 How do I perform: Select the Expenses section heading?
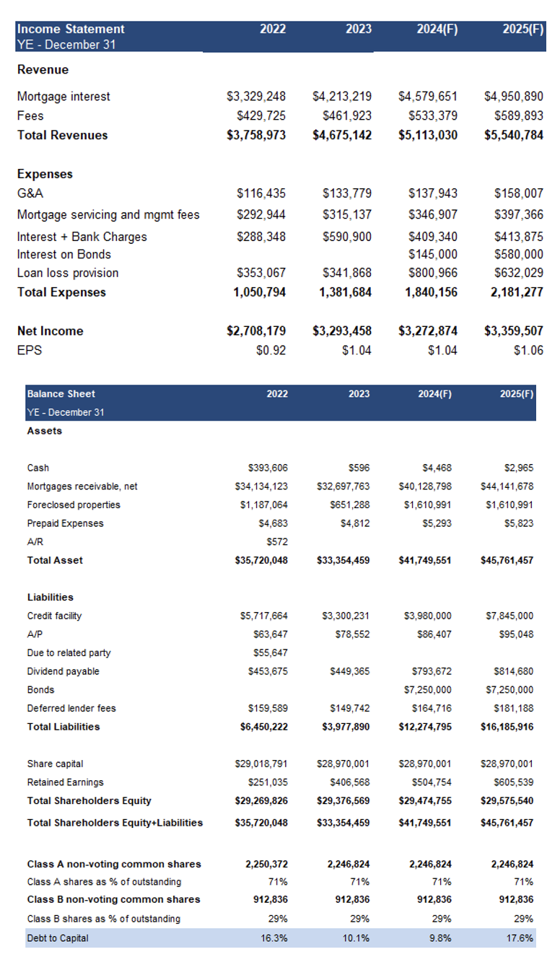[45, 175]
